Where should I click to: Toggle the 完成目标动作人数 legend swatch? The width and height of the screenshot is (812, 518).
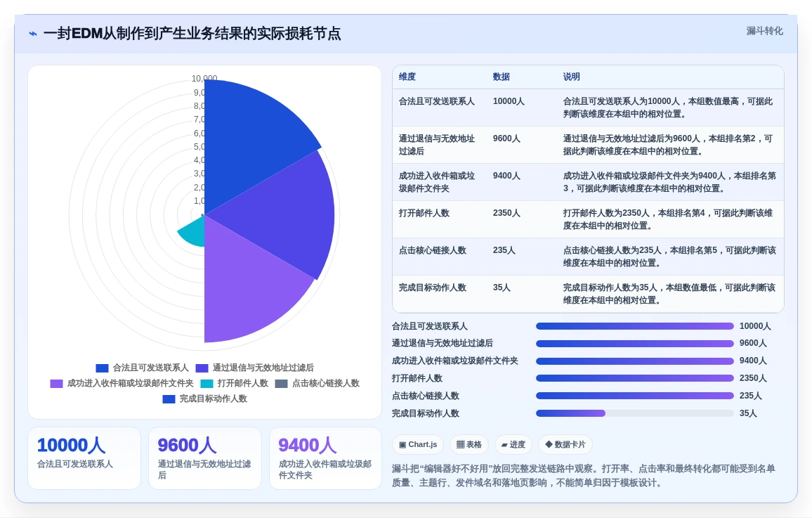click(x=169, y=399)
